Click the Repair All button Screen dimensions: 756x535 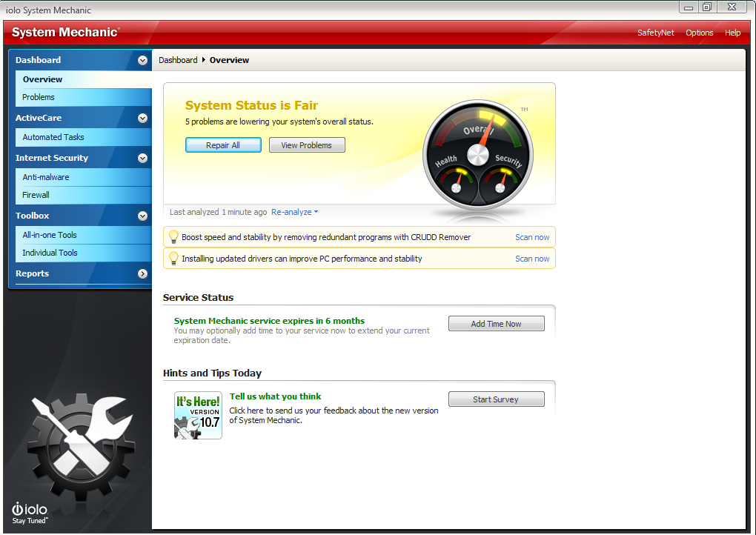tap(223, 144)
